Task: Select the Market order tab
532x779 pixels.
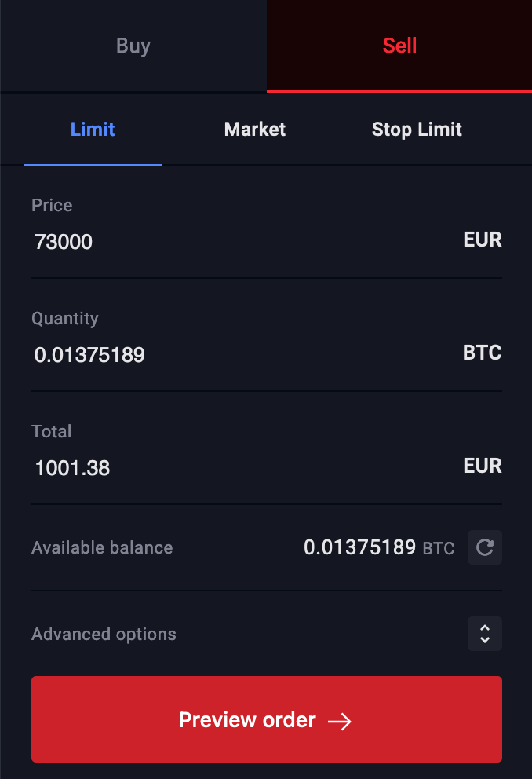Action: coord(254,129)
